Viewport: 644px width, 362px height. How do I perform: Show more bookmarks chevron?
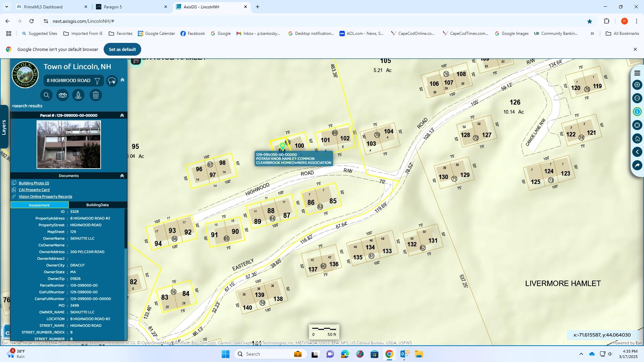pos(592,34)
